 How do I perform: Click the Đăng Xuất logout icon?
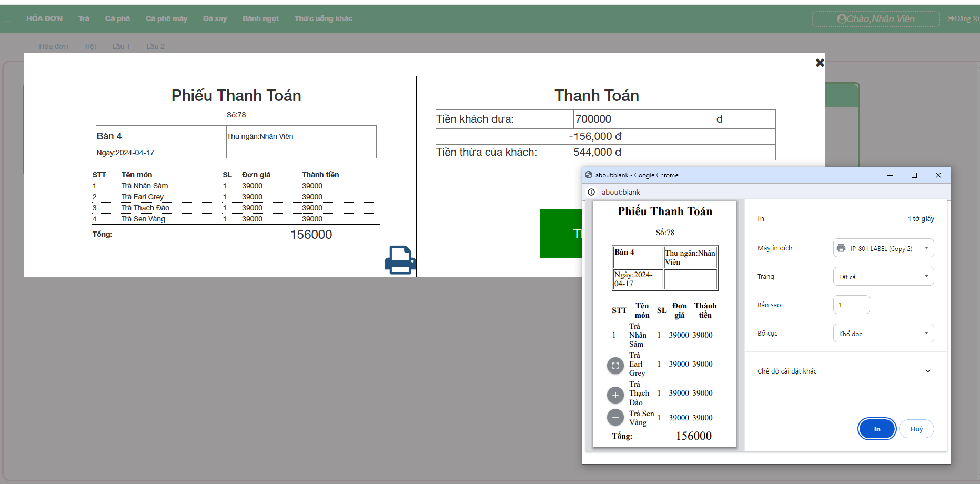tap(951, 18)
